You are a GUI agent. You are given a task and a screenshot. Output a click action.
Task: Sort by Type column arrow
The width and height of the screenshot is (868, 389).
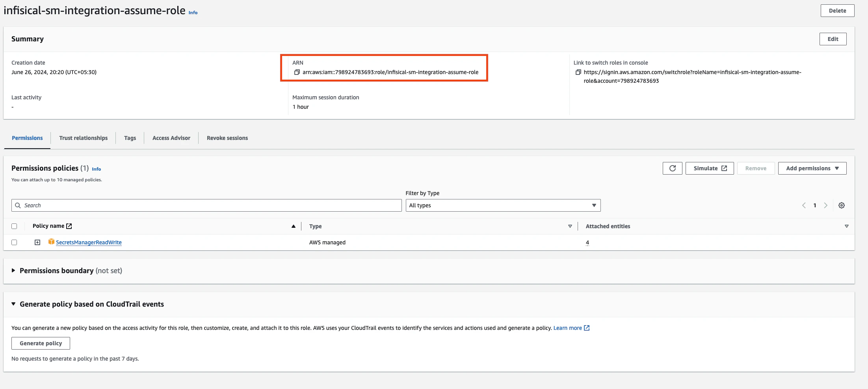pyautogui.click(x=570, y=226)
